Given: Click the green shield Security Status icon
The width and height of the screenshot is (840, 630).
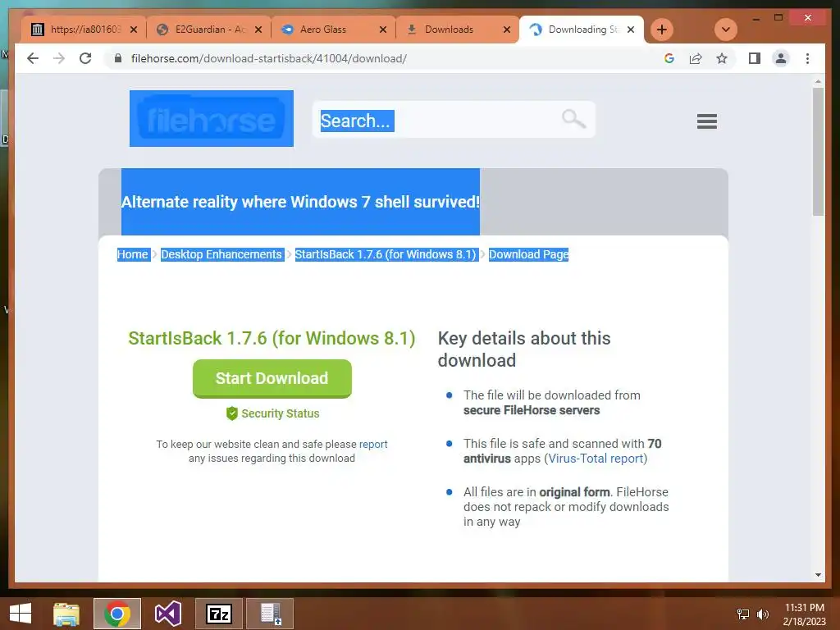Looking at the screenshot, I should point(232,413).
